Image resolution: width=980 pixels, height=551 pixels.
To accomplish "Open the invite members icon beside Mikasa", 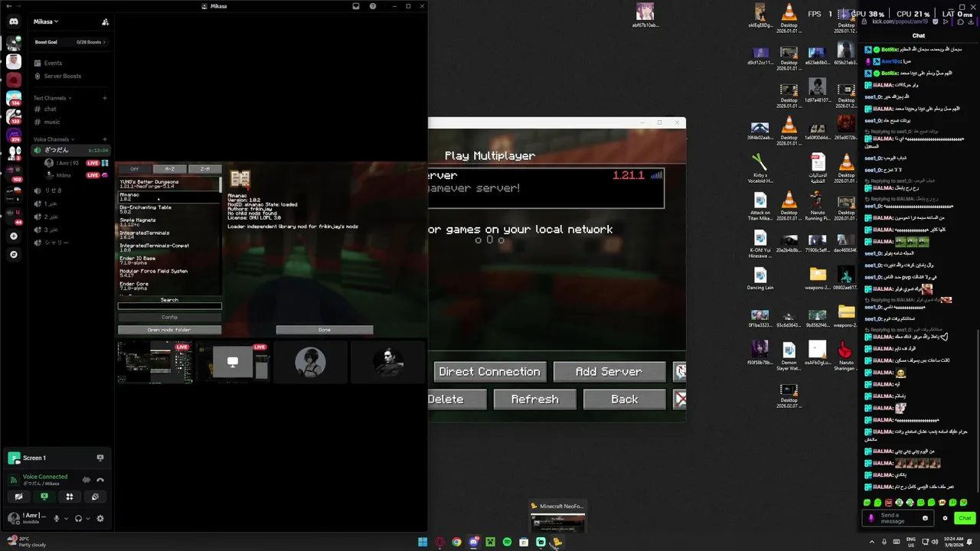I will (x=105, y=22).
